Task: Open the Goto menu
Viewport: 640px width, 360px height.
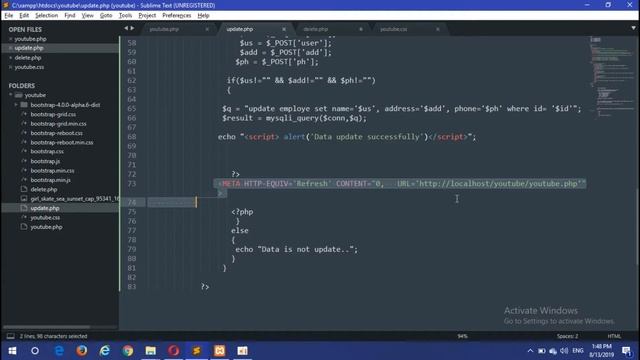Action: coord(106,16)
